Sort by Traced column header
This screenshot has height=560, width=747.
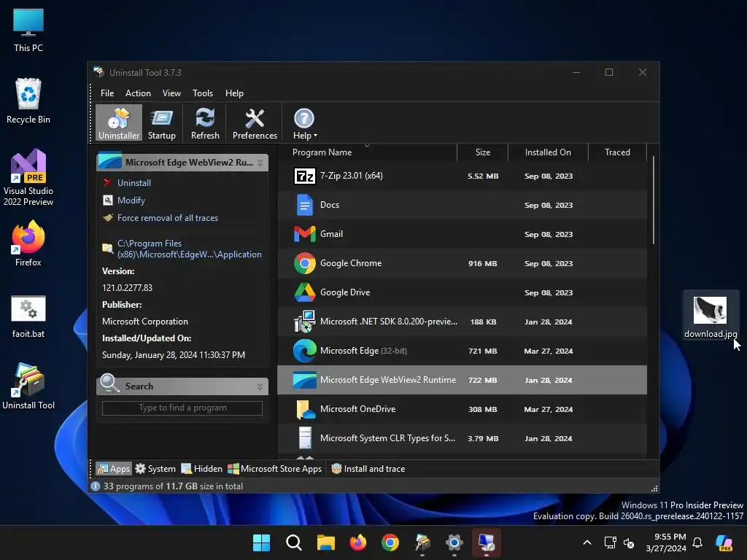(x=617, y=152)
